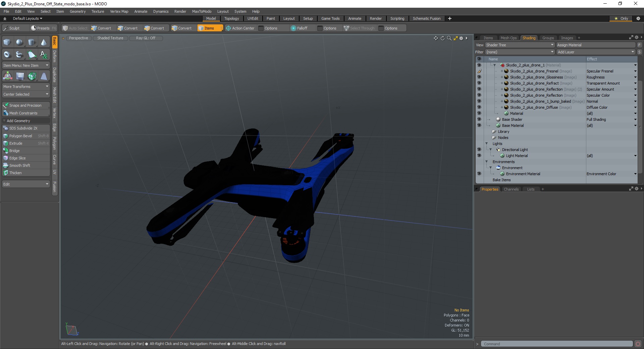Click the viewport pan icon

436,38
